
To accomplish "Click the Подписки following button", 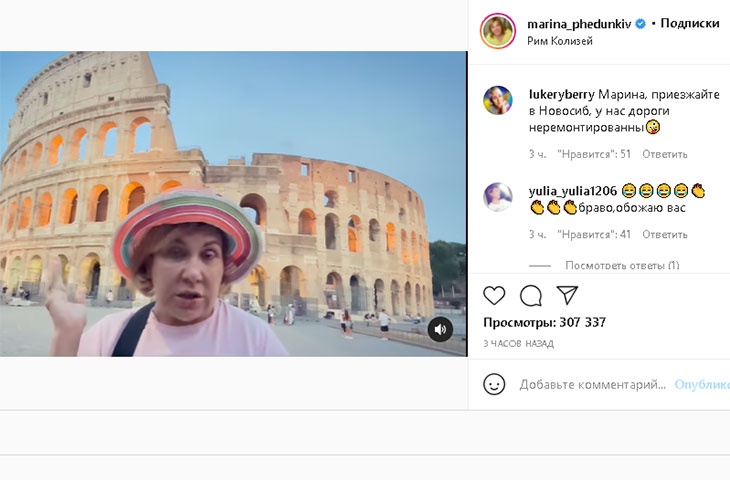I will (x=691, y=23).
